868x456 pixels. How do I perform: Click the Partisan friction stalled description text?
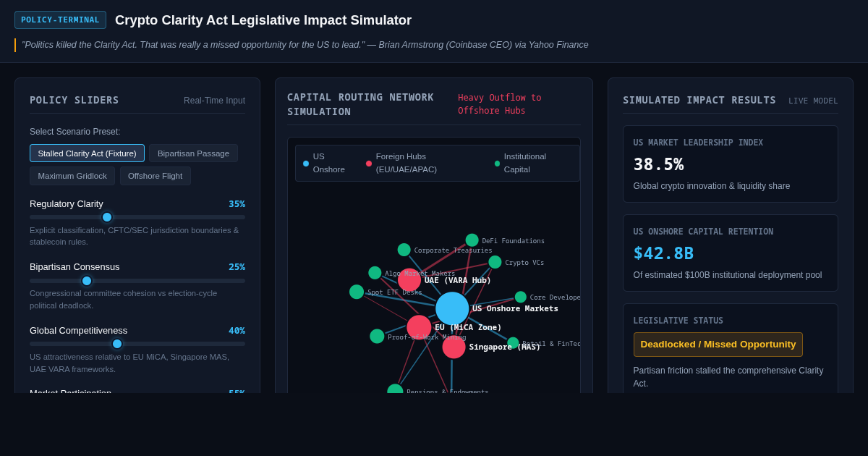728,377
